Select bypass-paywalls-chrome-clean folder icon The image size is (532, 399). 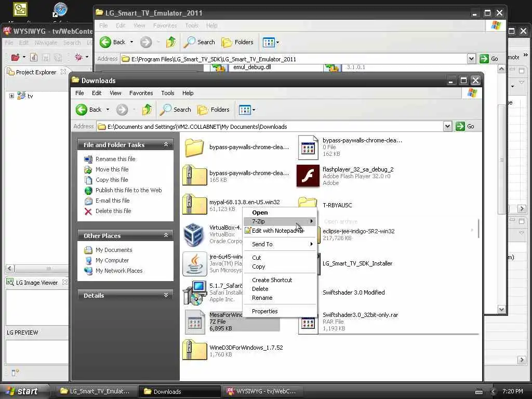pos(194,147)
